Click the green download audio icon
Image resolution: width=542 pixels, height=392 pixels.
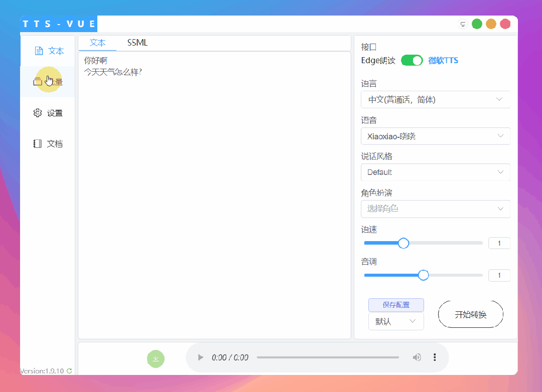(156, 359)
